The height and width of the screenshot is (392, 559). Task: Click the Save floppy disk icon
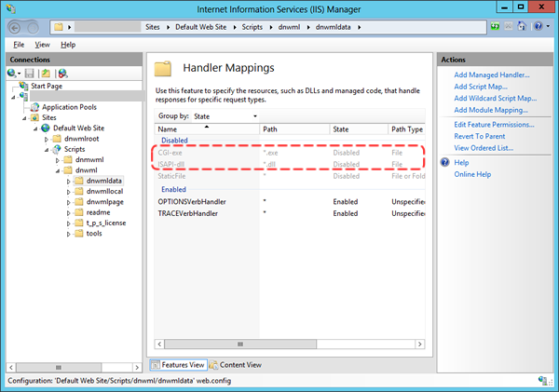point(29,74)
